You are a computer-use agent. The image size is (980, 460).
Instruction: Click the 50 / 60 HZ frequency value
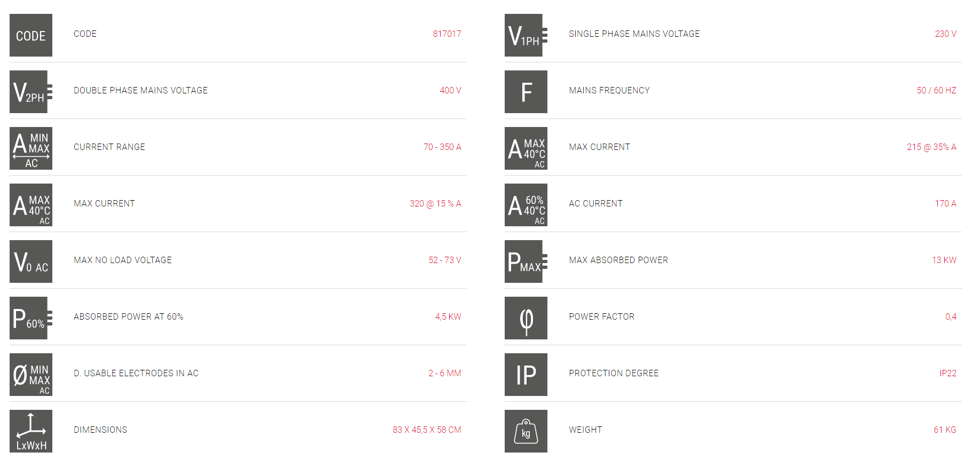point(936,90)
